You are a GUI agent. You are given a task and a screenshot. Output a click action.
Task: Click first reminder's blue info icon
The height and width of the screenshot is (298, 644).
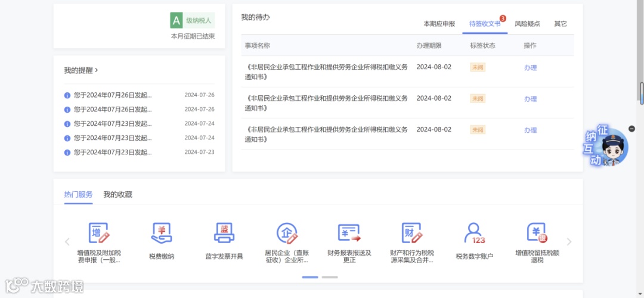click(67, 95)
